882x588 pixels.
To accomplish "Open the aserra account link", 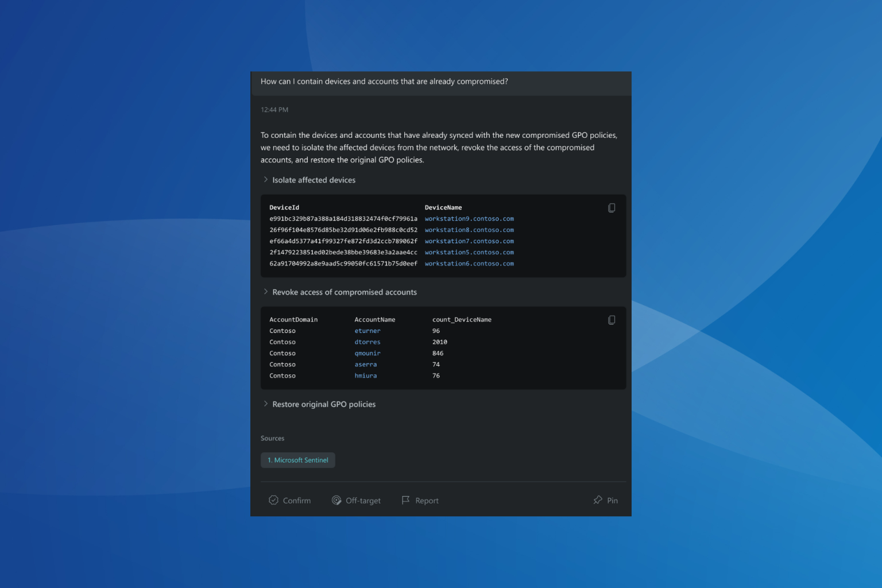I will coord(366,365).
